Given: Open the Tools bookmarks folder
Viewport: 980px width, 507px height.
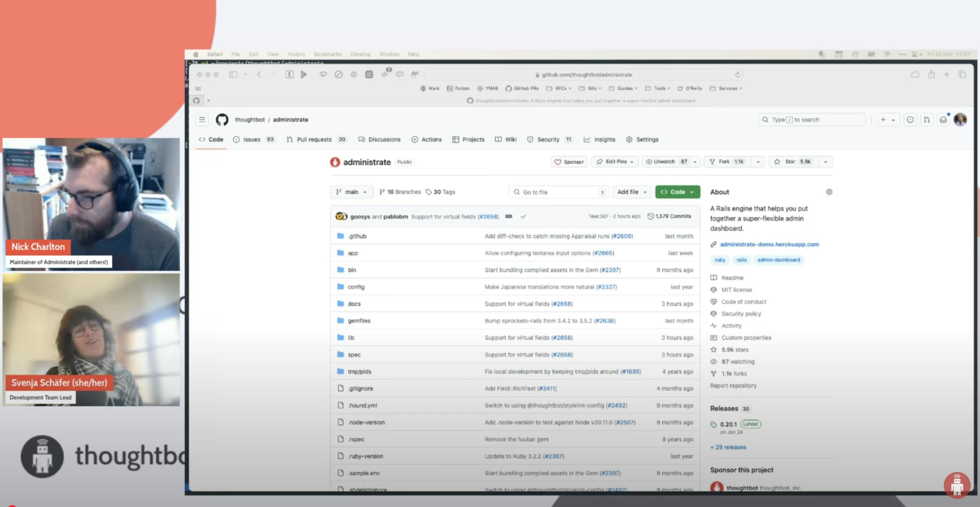Looking at the screenshot, I should click(658, 88).
